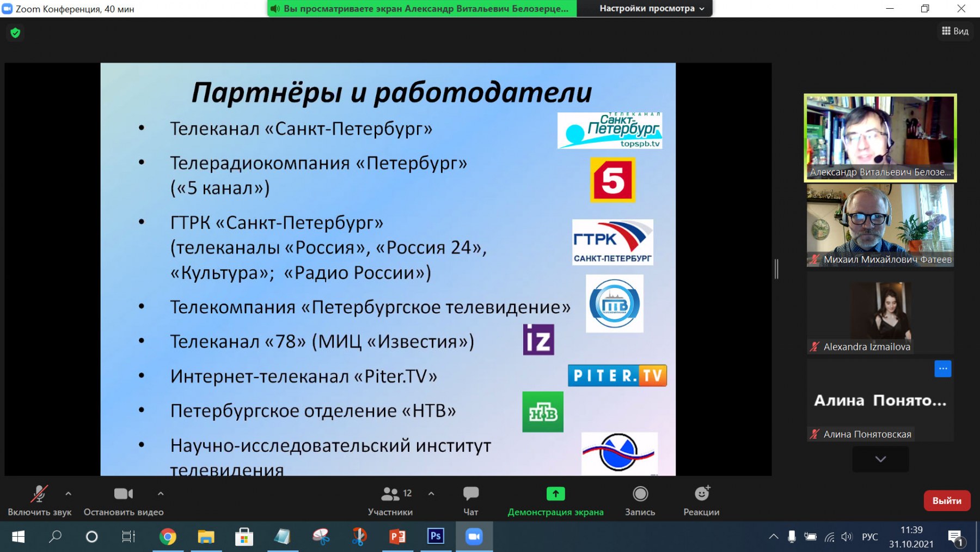
Task: Open Snipping tool taskbar icon
Action: (321, 537)
